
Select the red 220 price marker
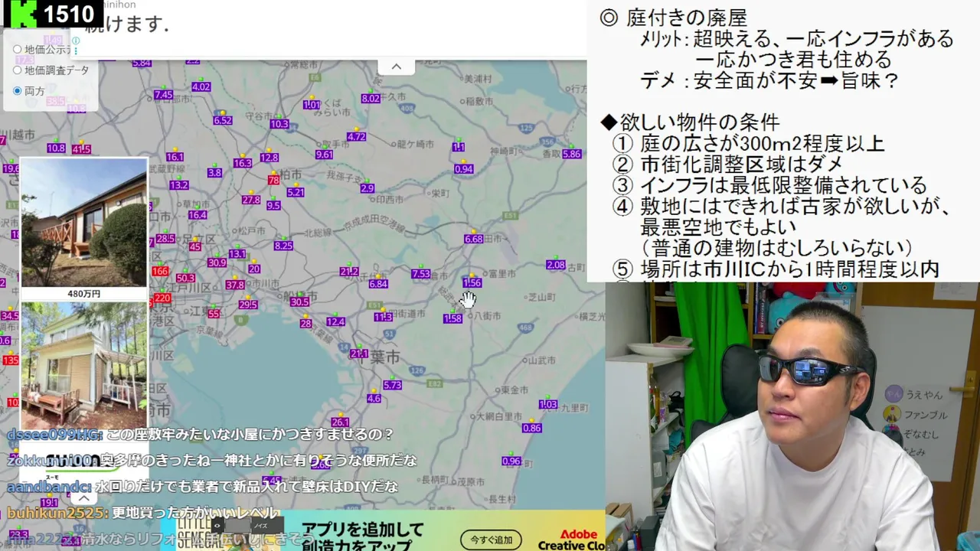coord(162,298)
